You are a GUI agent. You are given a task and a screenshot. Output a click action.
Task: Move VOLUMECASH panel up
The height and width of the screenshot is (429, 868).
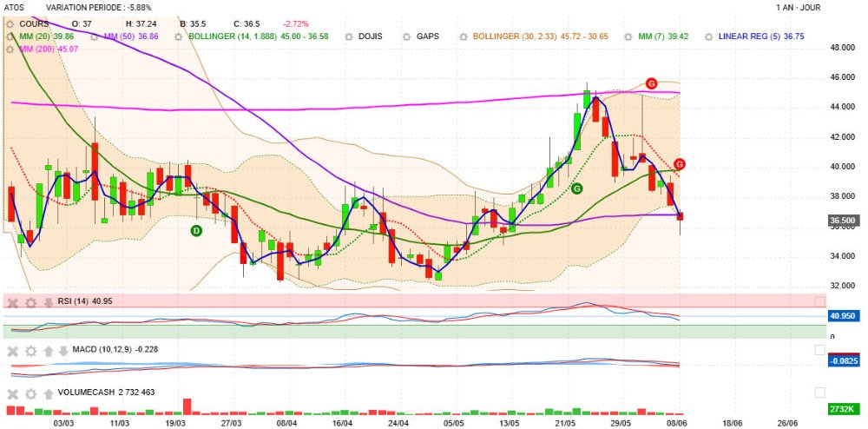[x=49, y=393]
